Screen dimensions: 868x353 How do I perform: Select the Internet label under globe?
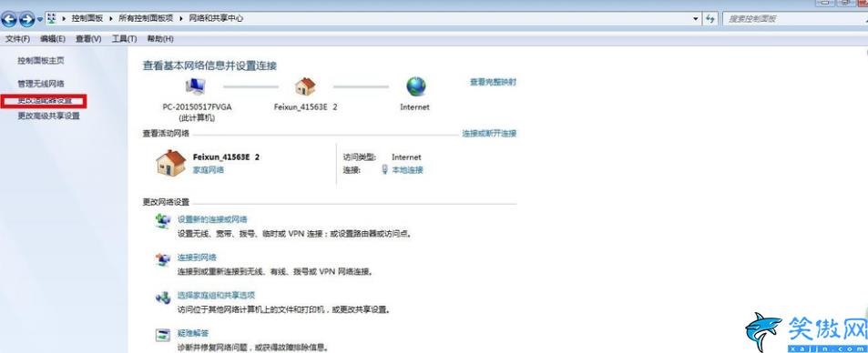414,107
